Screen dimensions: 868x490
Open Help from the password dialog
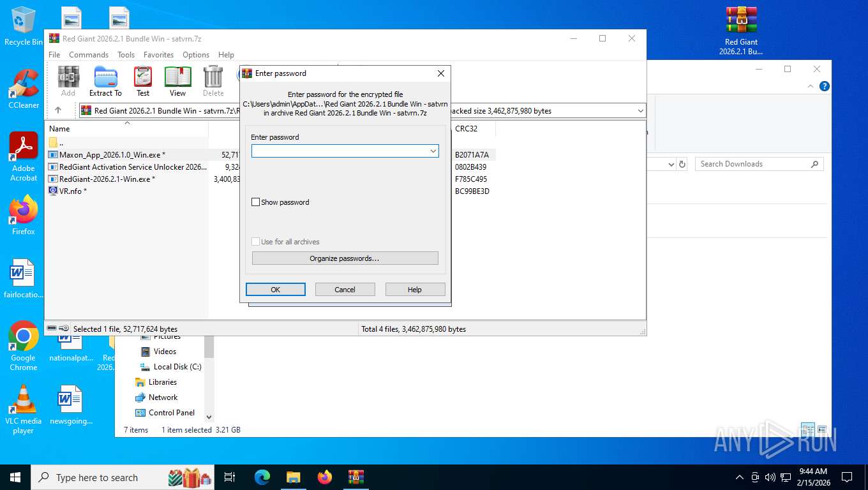[415, 290]
